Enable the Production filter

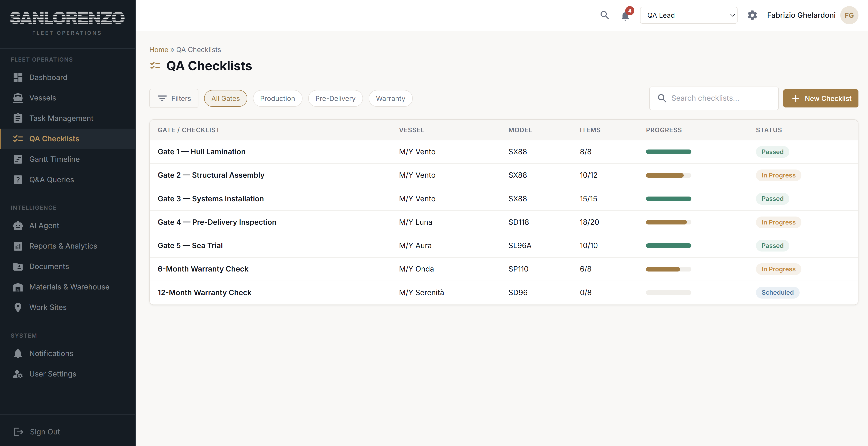click(277, 98)
